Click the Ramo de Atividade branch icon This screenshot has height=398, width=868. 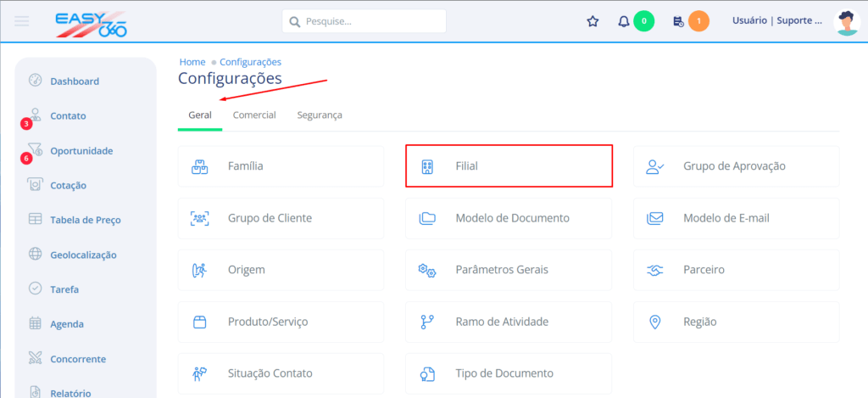(427, 322)
